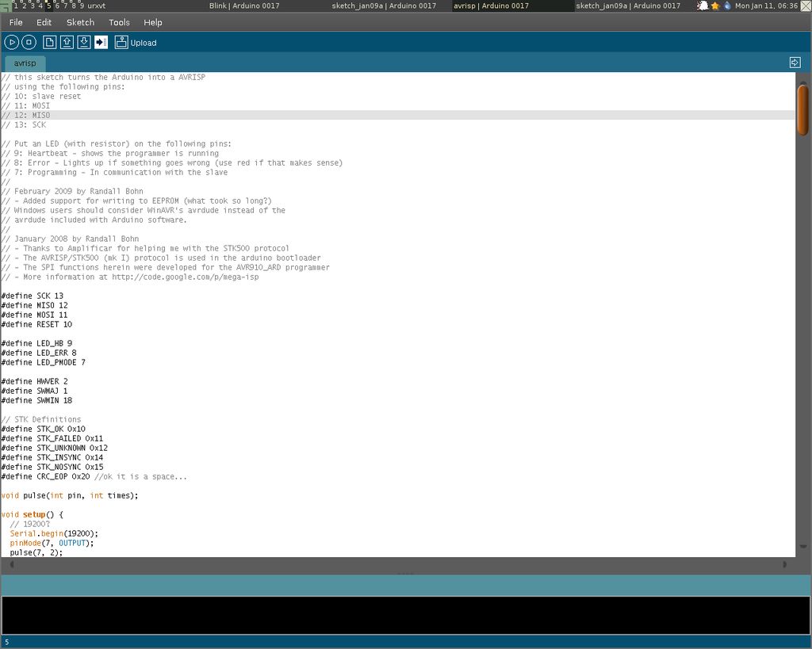This screenshot has height=649, width=812.
Task: Click the line '#define CRC_EOP 0x20'
Action: [45, 477]
